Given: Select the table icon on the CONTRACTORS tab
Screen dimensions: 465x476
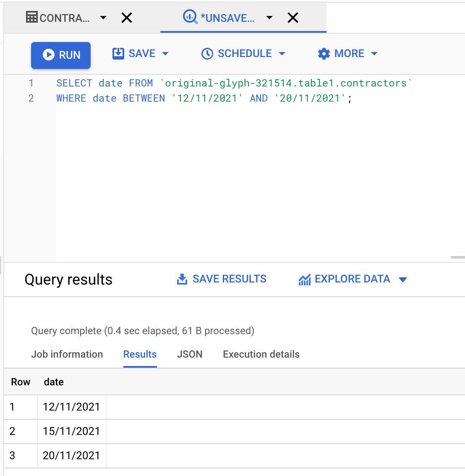Looking at the screenshot, I should 31,18.
